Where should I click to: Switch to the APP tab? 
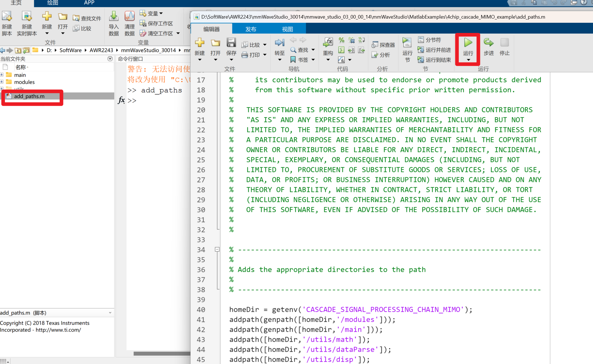coord(89,3)
